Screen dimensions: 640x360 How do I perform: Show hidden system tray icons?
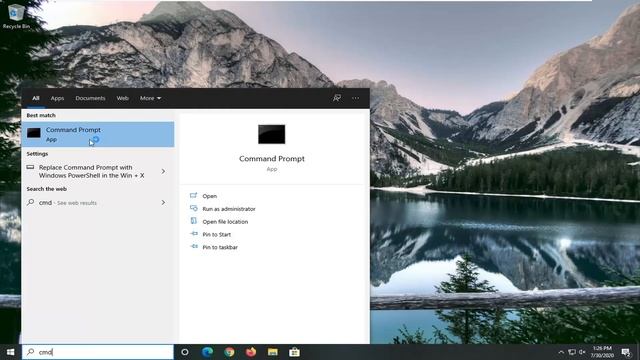(561, 352)
